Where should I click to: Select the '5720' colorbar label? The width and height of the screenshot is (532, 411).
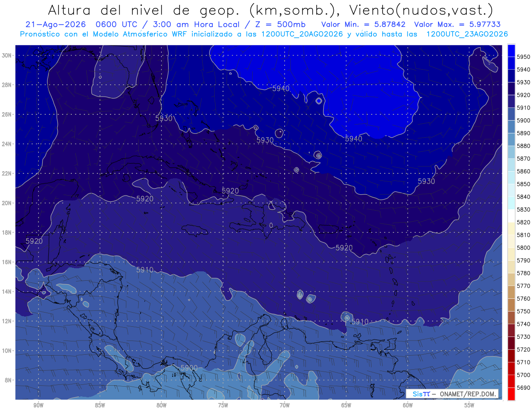[524, 349]
